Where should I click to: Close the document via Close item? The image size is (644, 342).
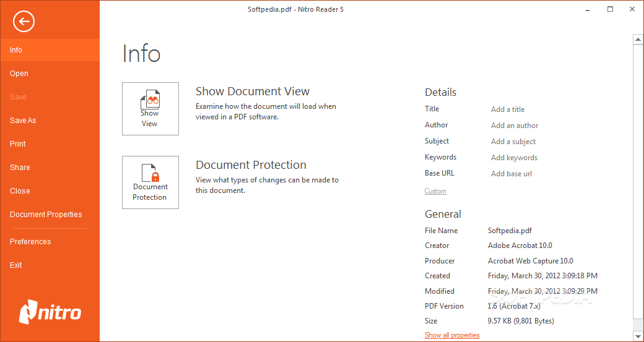click(50, 190)
